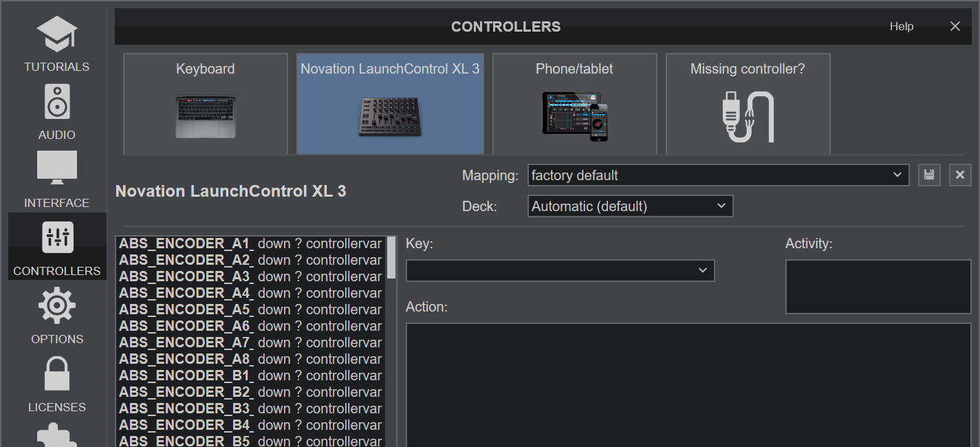Choose the Novation LaunchControl XL 3 tab

click(390, 104)
